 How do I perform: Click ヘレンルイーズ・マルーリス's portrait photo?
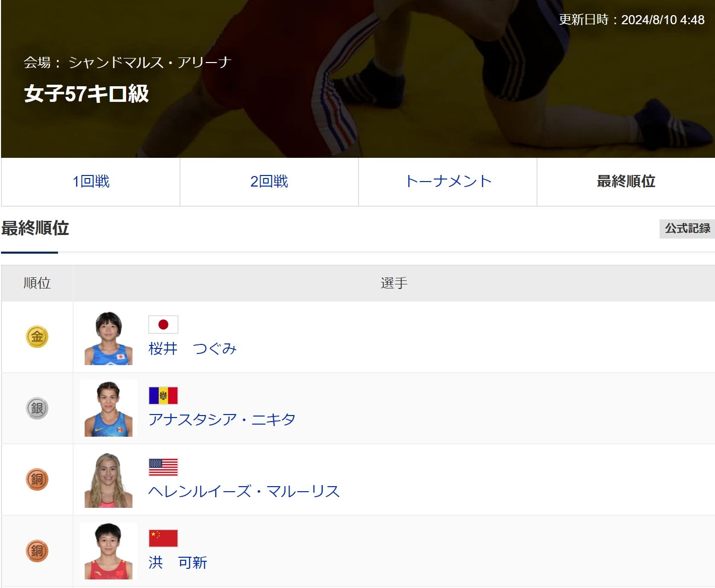[108, 480]
